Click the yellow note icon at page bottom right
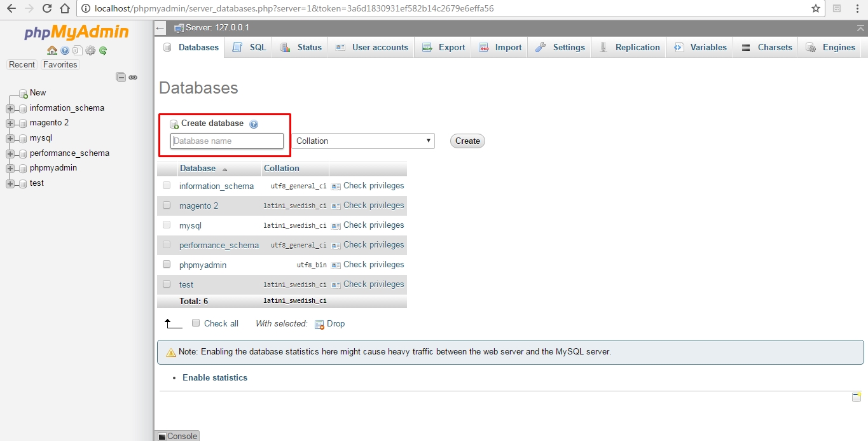The height and width of the screenshot is (441, 868). (x=857, y=396)
